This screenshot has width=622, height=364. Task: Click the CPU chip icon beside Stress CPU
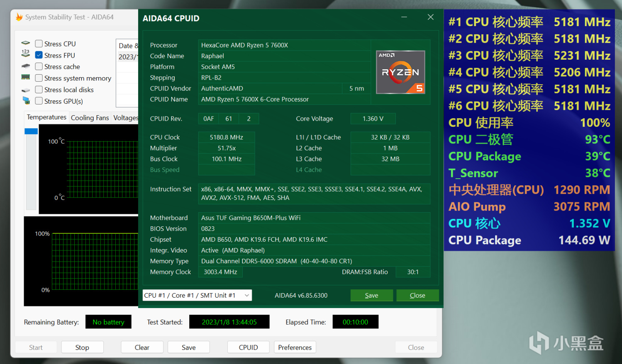[x=26, y=43]
